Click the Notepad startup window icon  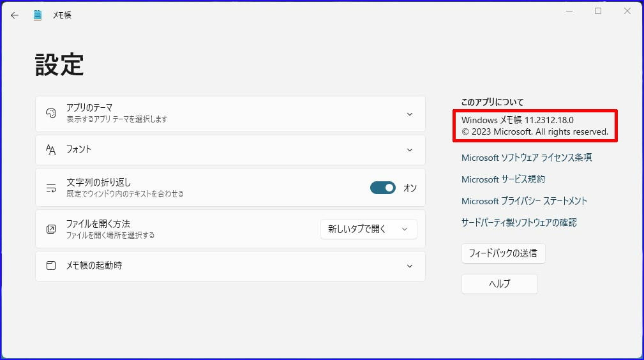pyautogui.click(x=51, y=266)
